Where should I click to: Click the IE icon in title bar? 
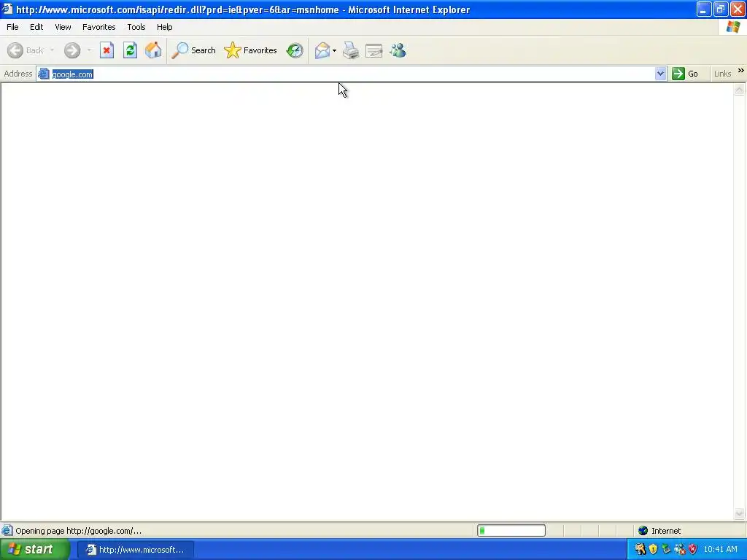coord(7,9)
